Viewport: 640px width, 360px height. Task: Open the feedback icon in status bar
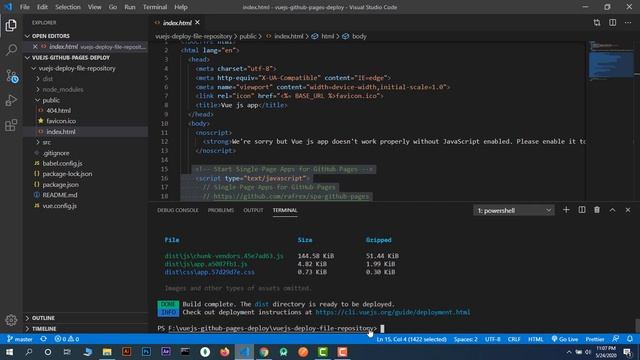tap(616, 339)
